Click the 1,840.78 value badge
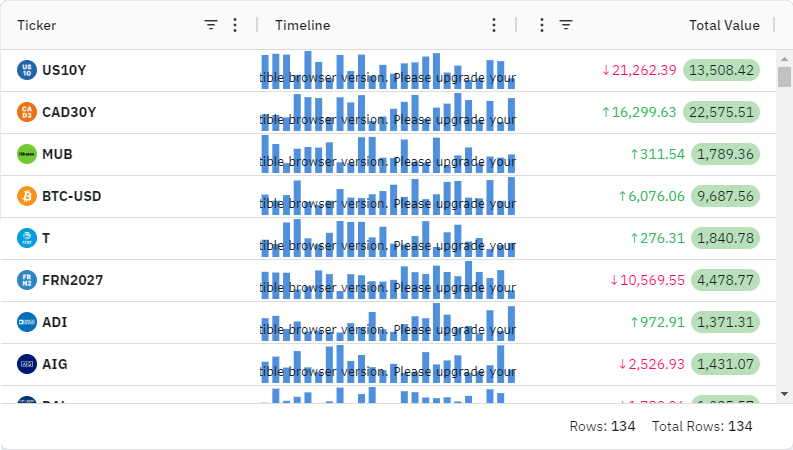The height and width of the screenshot is (450, 793). (x=725, y=238)
